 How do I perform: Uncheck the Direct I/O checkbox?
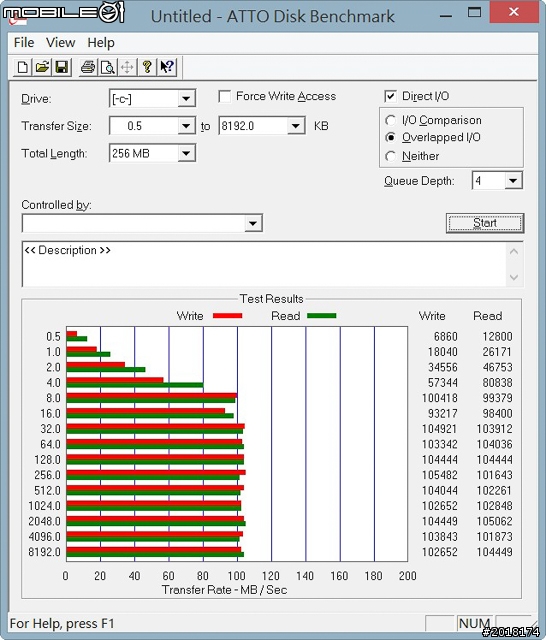click(390, 96)
